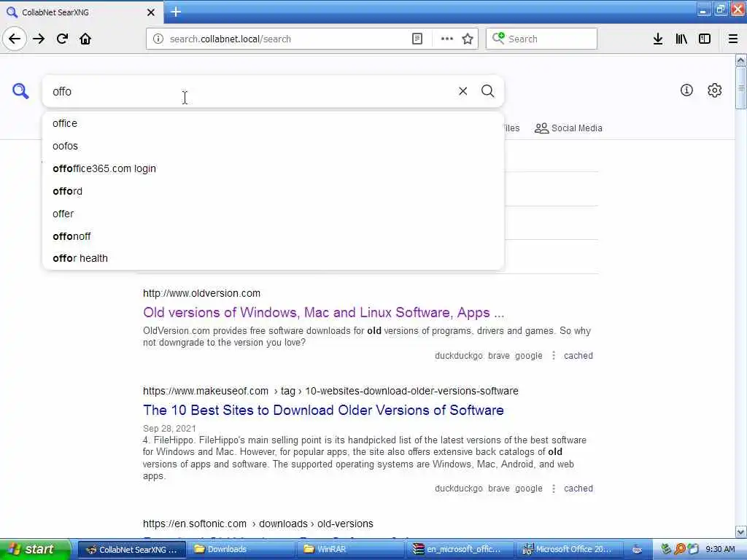Reload the current page
The height and width of the screenshot is (560, 747).
(63, 39)
